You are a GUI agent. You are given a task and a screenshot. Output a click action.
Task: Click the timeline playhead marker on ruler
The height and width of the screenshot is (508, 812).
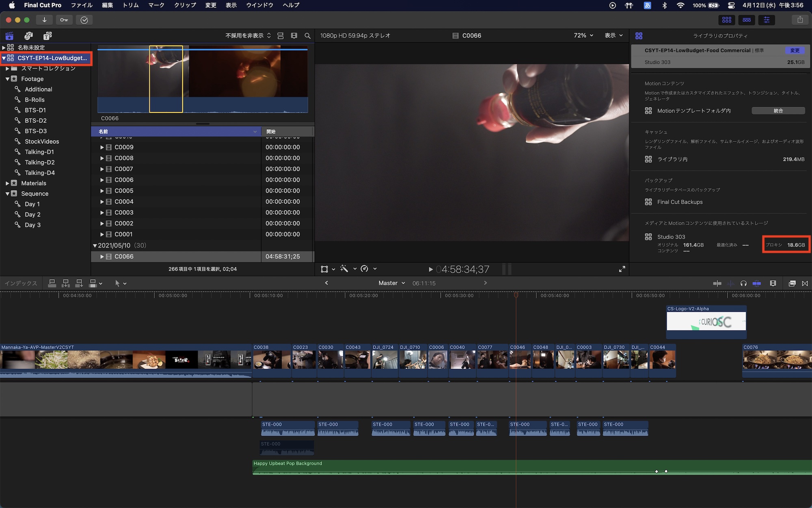[516, 295]
